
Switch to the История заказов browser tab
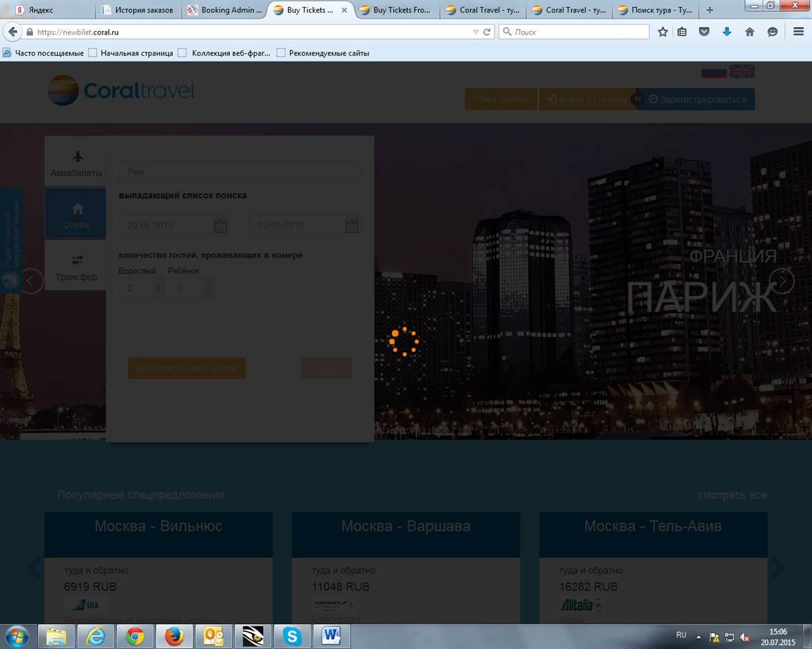141,10
